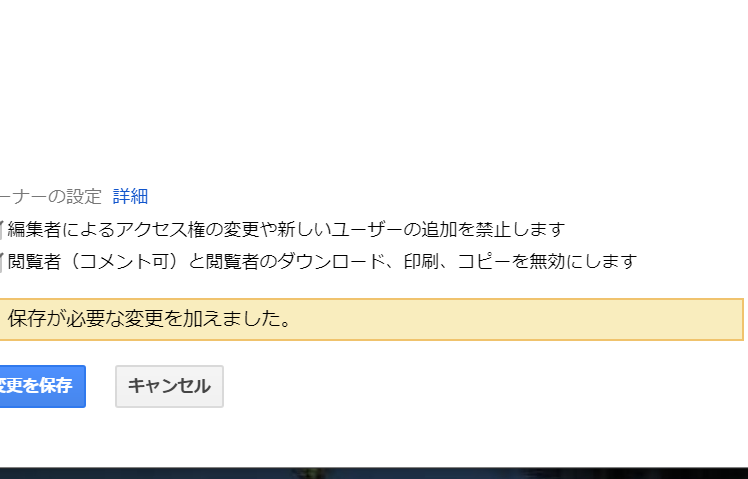
Task: Click the キャンセル button
Action: point(169,386)
